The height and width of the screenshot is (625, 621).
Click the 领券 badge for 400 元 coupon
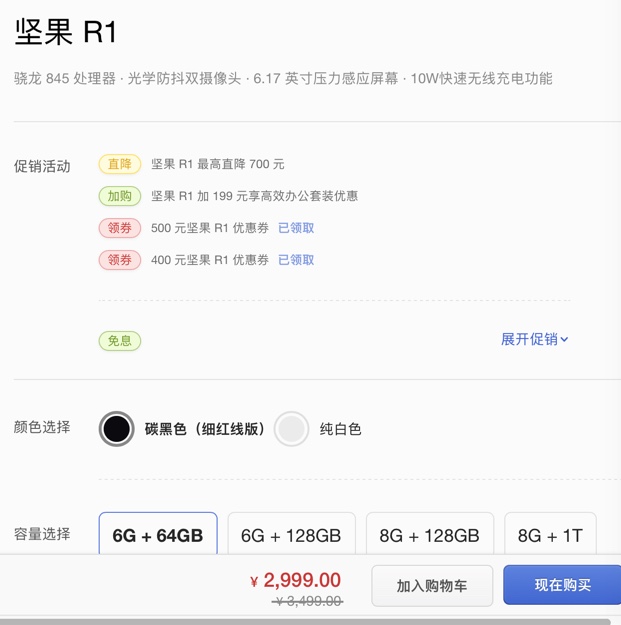(x=119, y=260)
